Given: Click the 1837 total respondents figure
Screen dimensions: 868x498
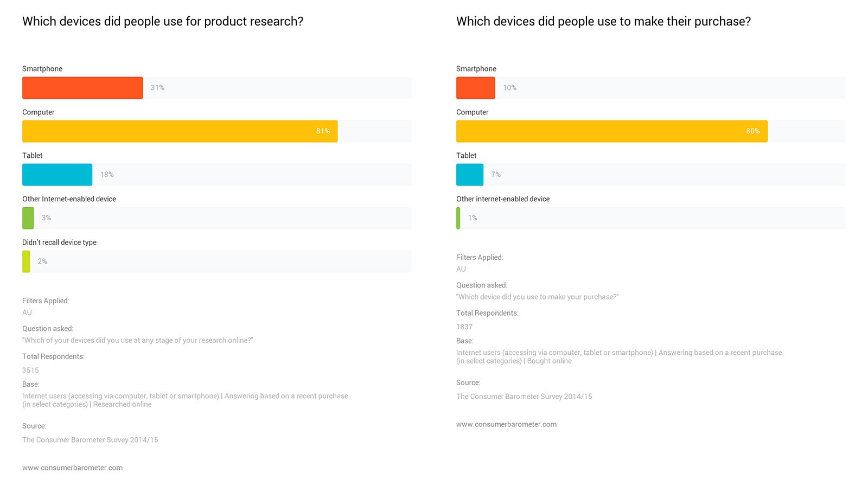Looking at the screenshot, I should pos(464,327).
